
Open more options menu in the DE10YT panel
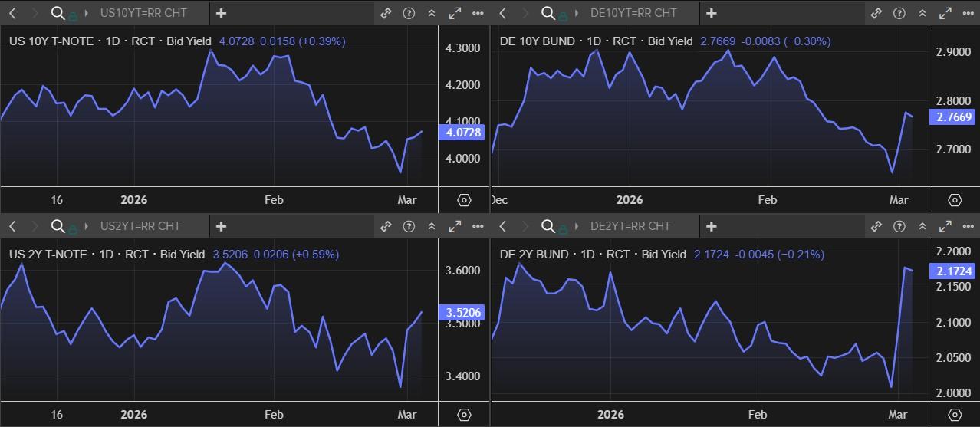(968, 13)
